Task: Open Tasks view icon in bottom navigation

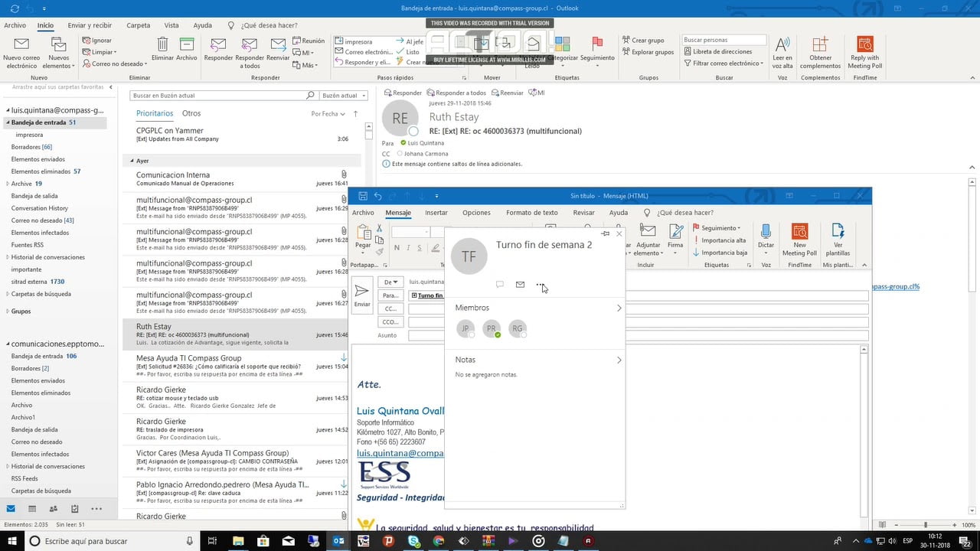Action: point(74,508)
